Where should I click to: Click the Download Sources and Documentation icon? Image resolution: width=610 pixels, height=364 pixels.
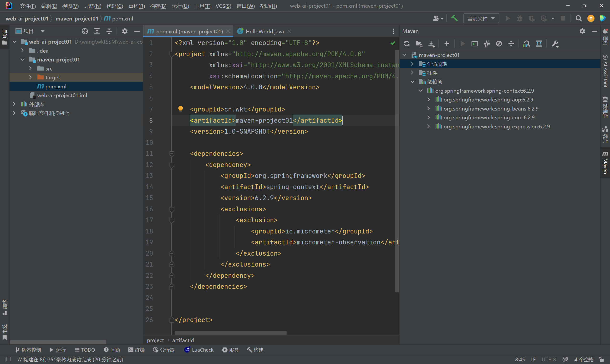click(431, 44)
